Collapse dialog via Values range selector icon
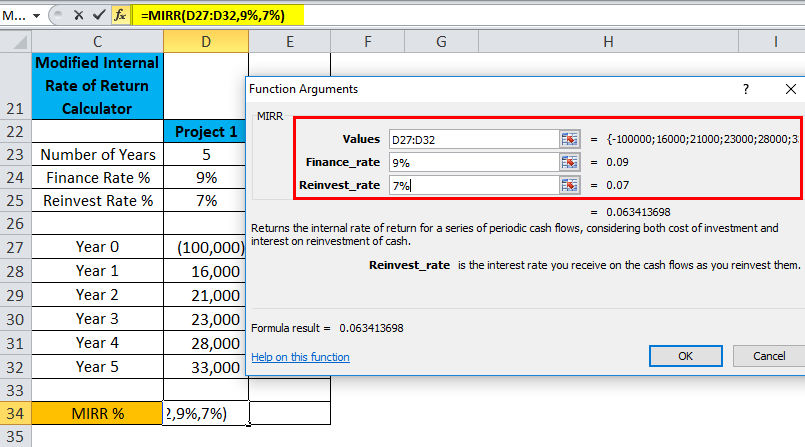This screenshot has height=447, width=805. coord(569,139)
